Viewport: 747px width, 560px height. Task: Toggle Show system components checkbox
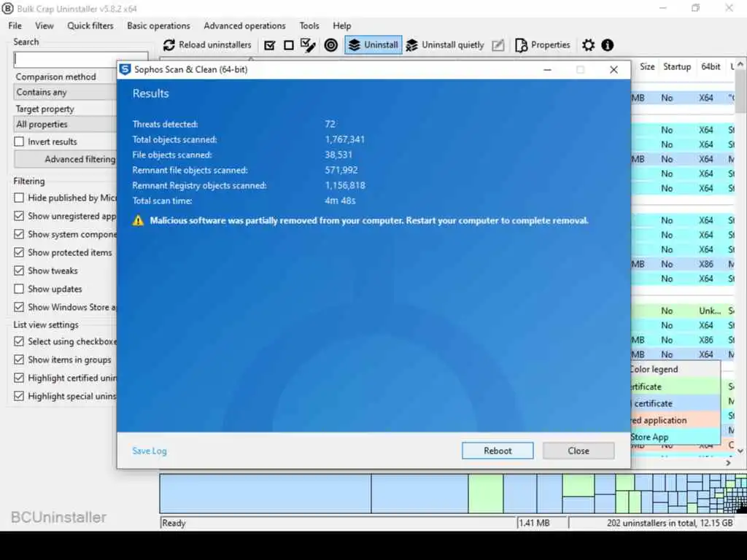19,234
